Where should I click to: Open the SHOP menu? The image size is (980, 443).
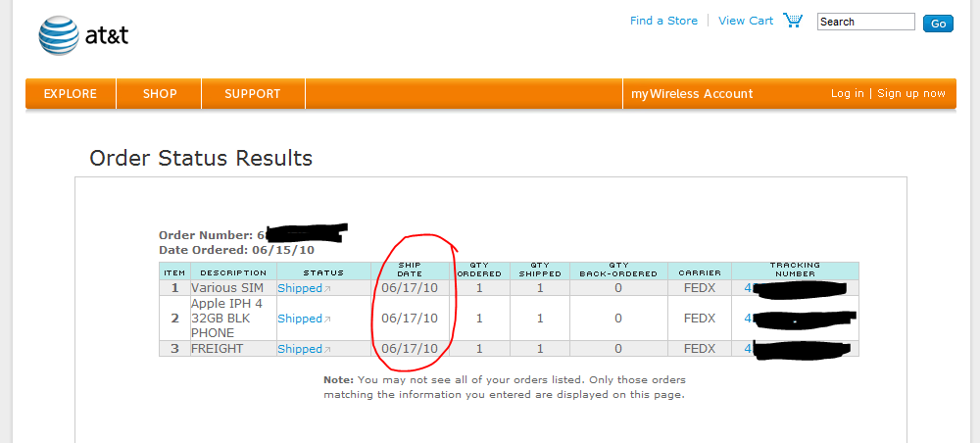tap(160, 94)
